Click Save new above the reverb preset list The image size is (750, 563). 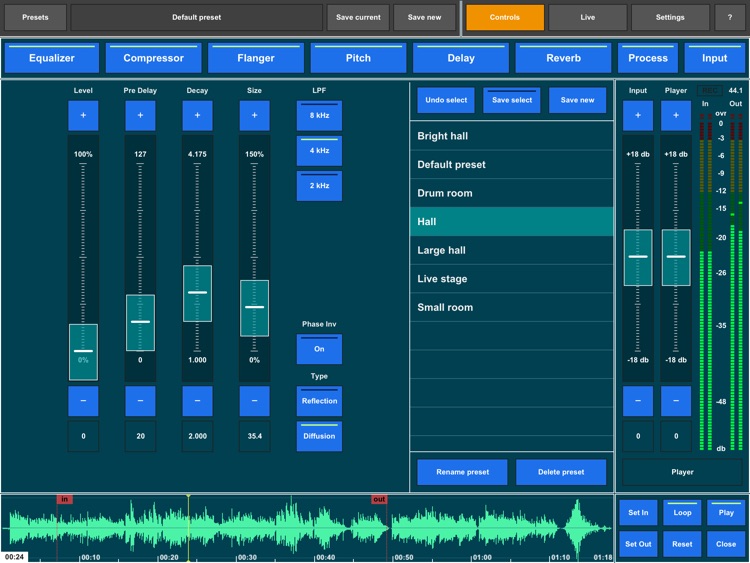577,100
